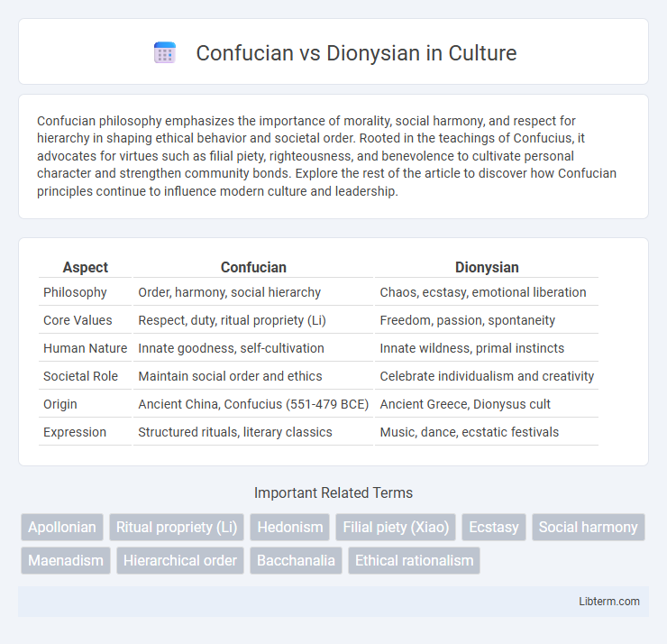
Task: Click the 'Aspect' column header
Action: click(x=85, y=267)
